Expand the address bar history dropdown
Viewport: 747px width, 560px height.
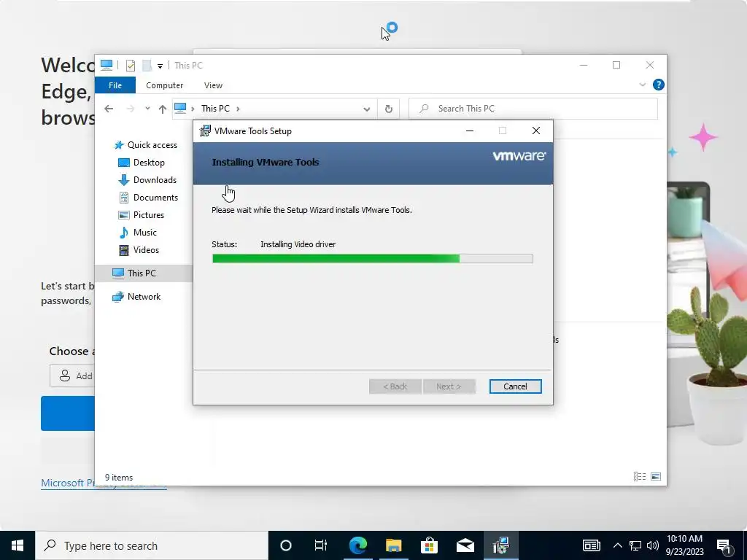click(x=366, y=109)
